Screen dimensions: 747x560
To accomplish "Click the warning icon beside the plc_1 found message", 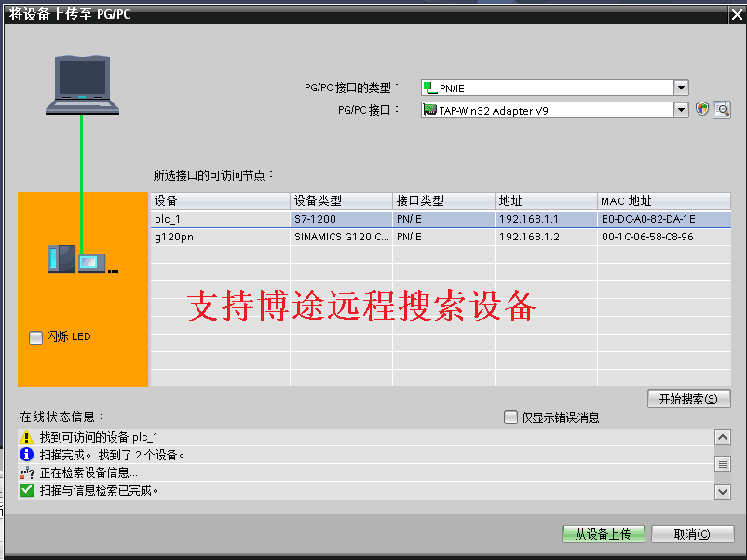I will (x=26, y=436).
